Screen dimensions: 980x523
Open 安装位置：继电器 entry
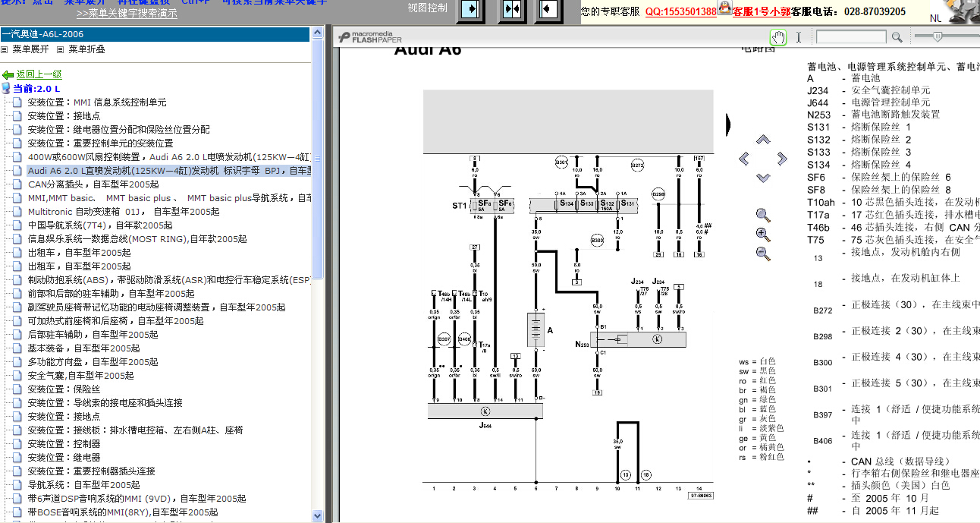coord(64,458)
